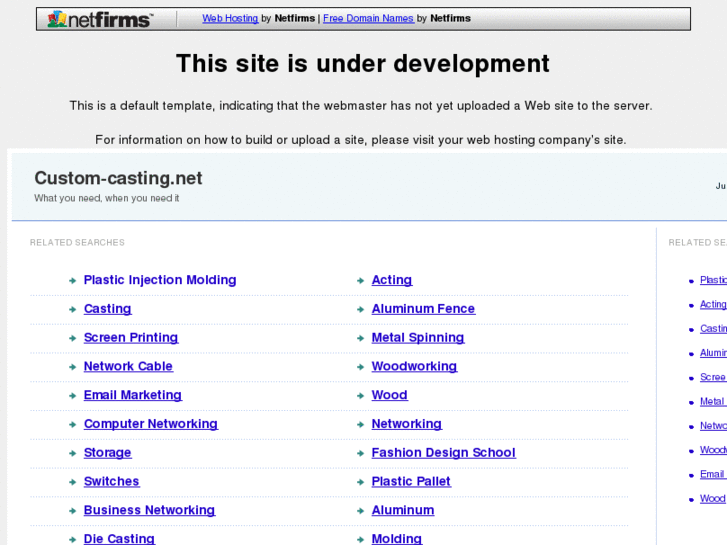Open the Metal Spinning link
Screen dimensions: 727x545
click(418, 338)
